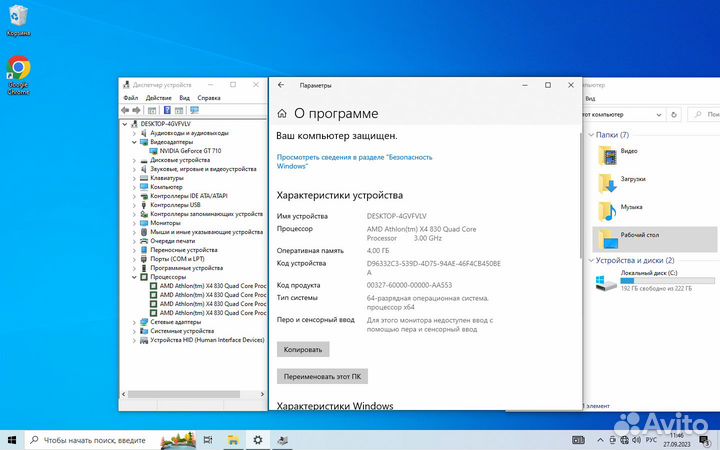
Task: Expand the Клавиатуры node
Action: [134, 178]
